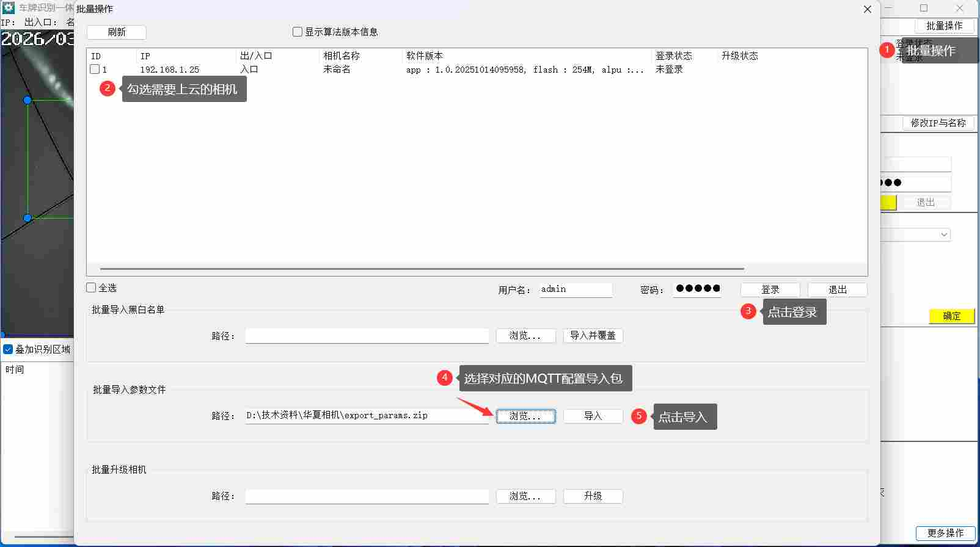Click parameter file path field
Viewport: 980px width, 547px height.
coord(367,416)
